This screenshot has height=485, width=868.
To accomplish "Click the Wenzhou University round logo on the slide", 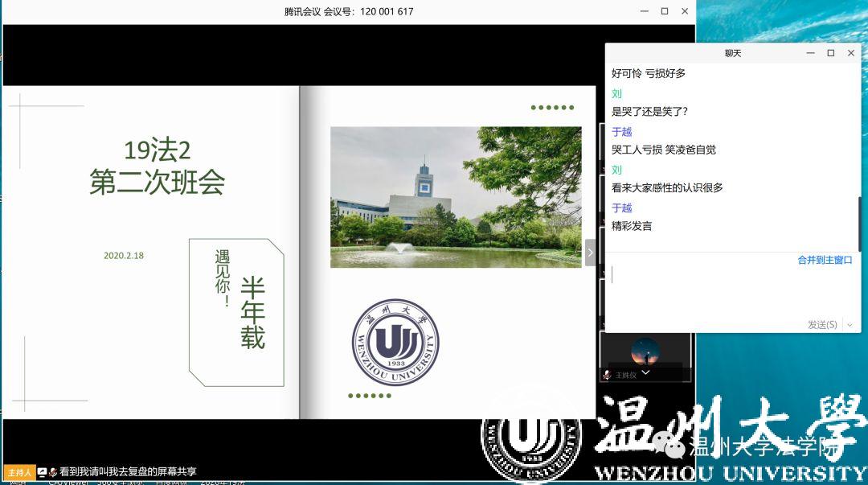I will coord(395,342).
